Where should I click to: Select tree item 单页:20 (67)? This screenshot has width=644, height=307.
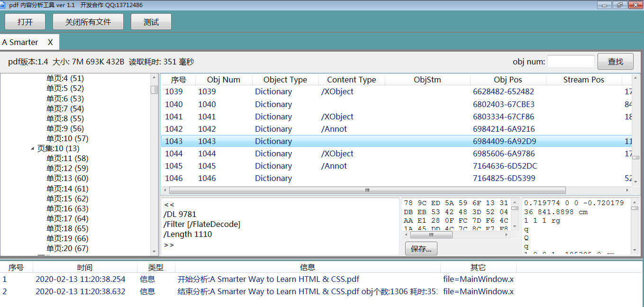[x=67, y=248]
